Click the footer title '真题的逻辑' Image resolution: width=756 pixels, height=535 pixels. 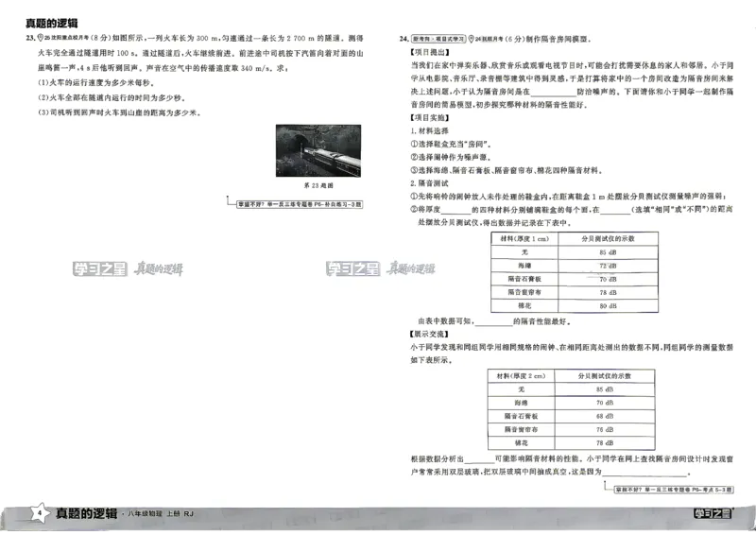(86, 514)
